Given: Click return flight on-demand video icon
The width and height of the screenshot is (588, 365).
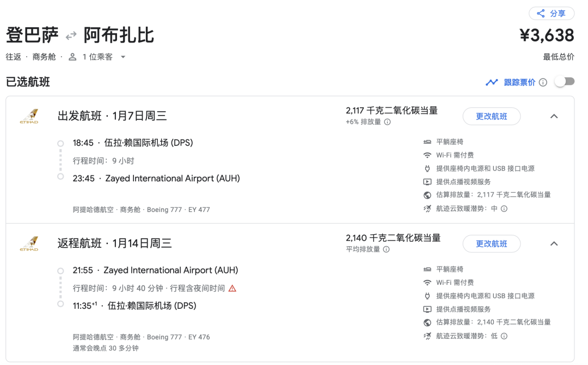Looking at the screenshot, I should pos(427,309).
